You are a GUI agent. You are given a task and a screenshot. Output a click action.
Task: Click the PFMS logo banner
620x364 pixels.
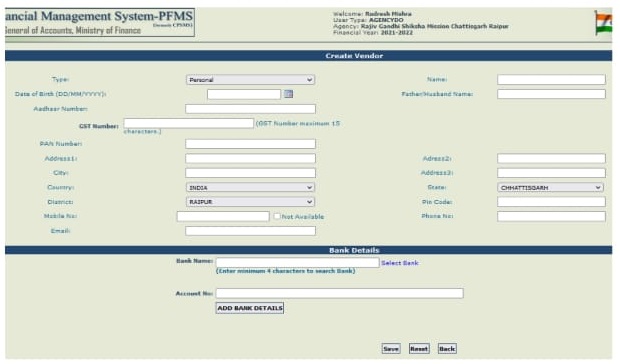pos(100,23)
